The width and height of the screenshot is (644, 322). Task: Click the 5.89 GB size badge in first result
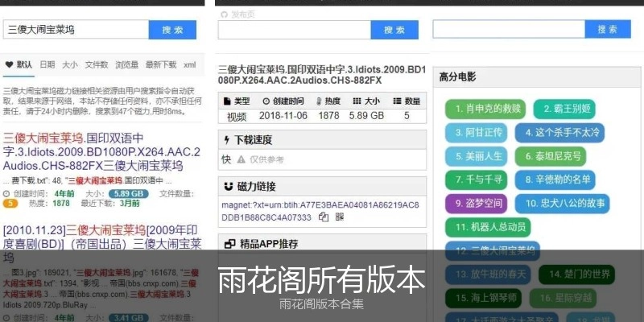tap(129, 193)
